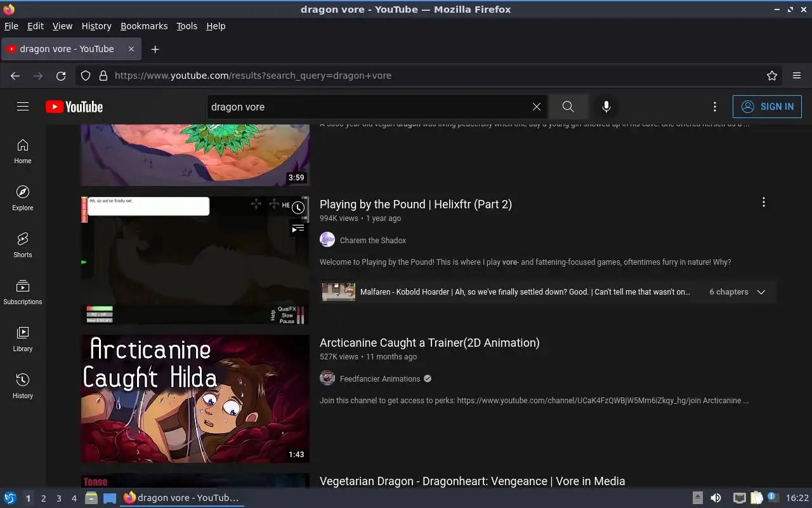The image size is (812, 508).
Task: Click the 16:22 clock in taskbar
Action: click(x=797, y=498)
